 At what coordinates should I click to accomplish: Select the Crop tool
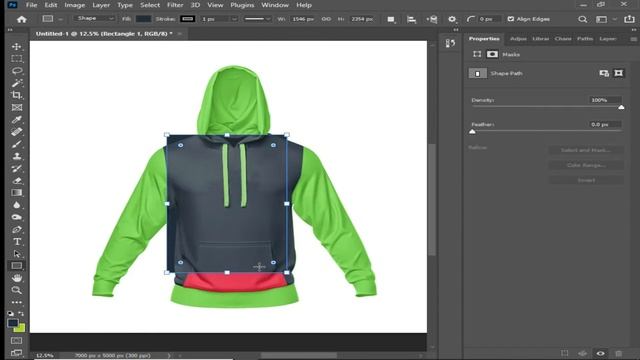17,95
